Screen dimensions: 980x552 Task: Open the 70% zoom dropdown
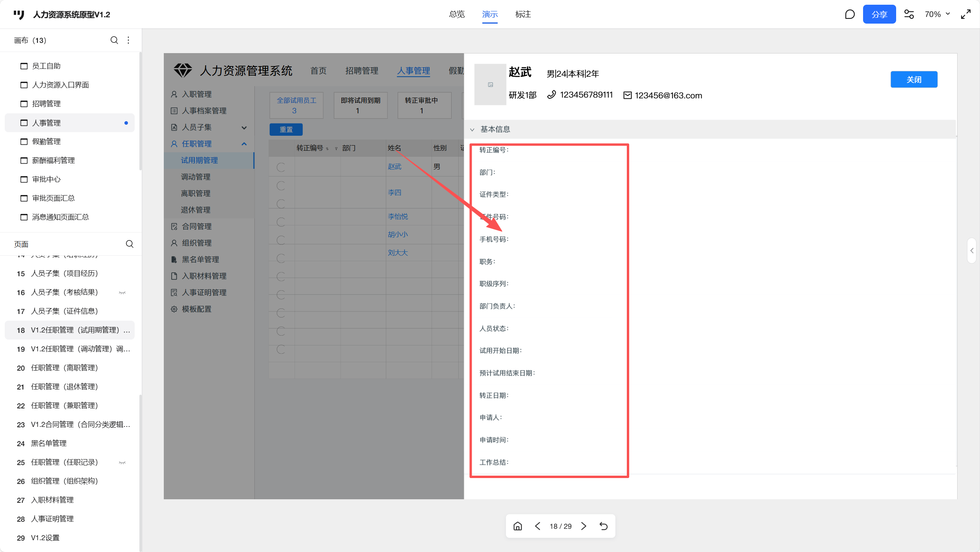coord(937,15)
